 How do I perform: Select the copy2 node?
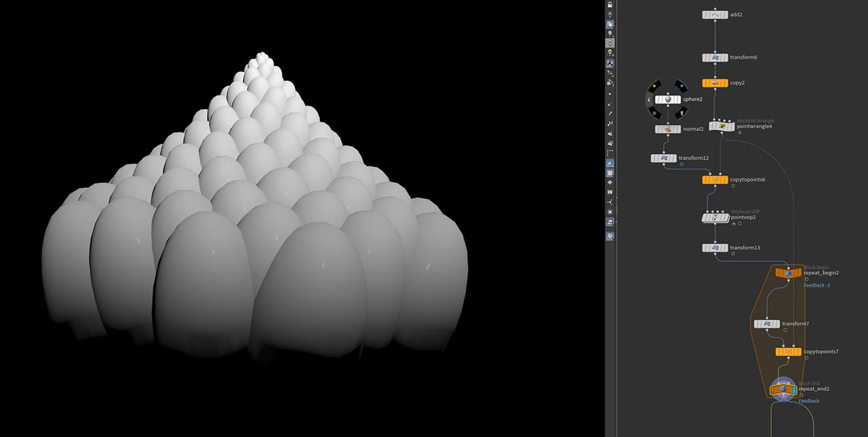pyautogui.click(x=715, y=83)
